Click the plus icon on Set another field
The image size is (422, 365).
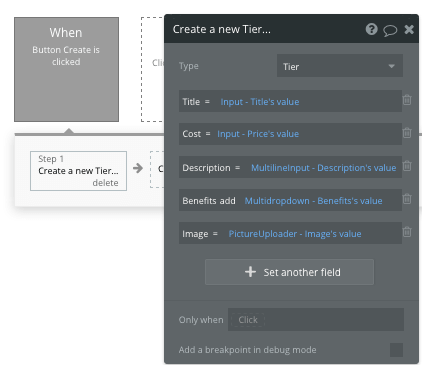[x=250, y=272]
